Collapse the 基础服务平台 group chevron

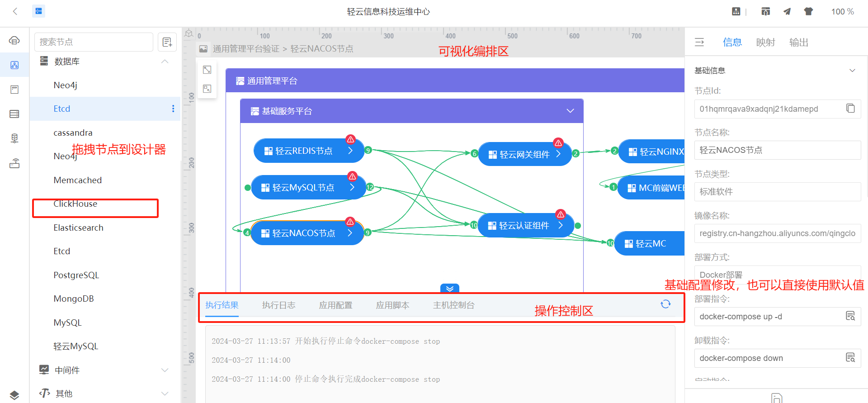tap(571, 111)
